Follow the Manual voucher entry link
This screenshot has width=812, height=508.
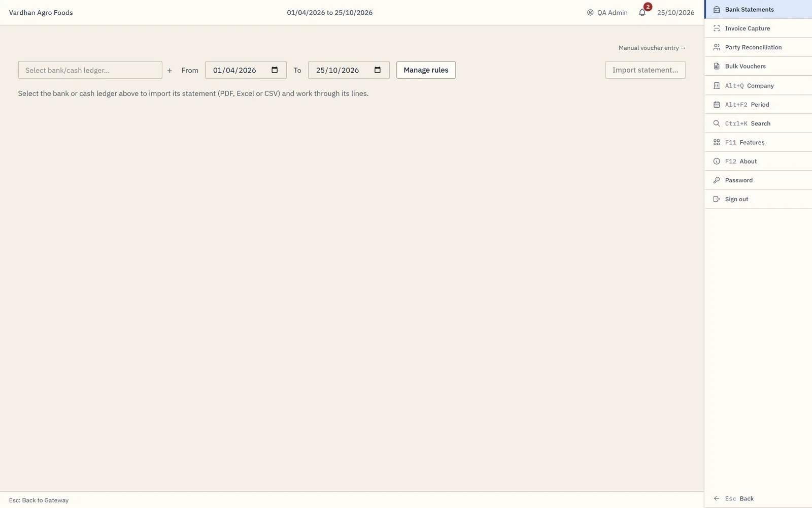(652, 48)
